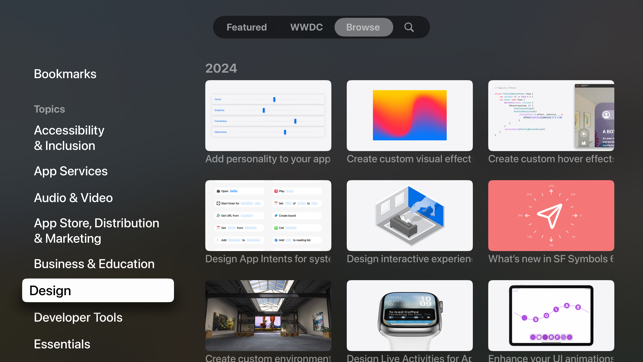Click 'What's new in SF Symbols 6' title text
This screenshot has width=643, height=362.
[x=551, y=259]
